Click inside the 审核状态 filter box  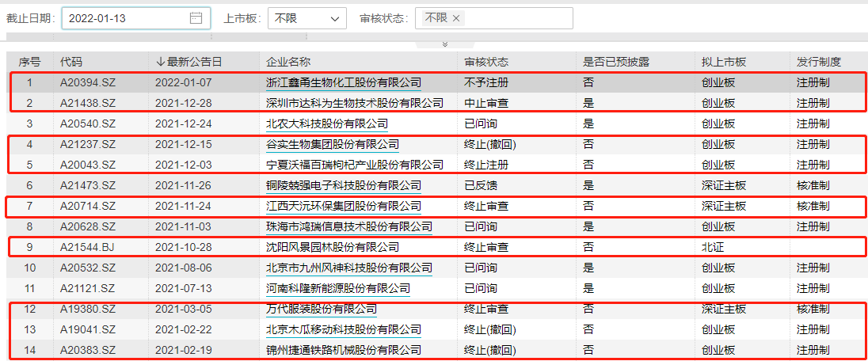(x=493, y=18)
